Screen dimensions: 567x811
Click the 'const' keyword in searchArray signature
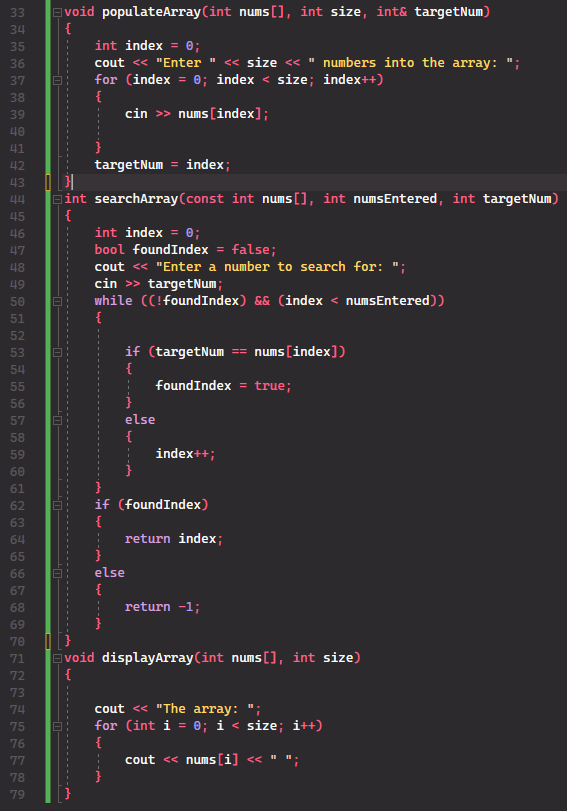(x=204, y=199)
